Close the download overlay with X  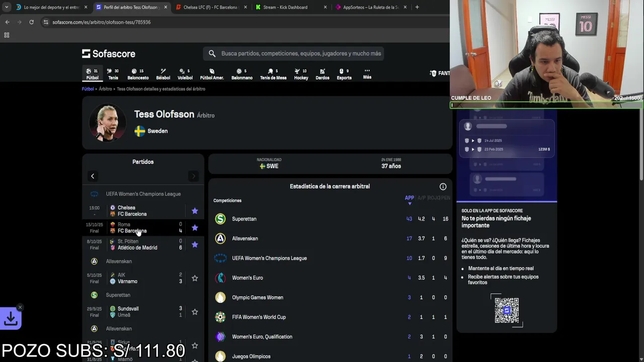[x=20, y=307]
